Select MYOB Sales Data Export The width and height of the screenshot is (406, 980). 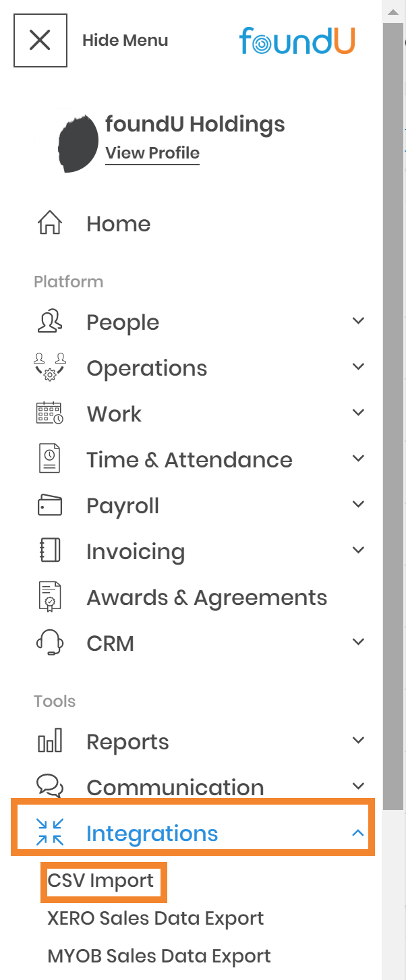pos(158,956)
